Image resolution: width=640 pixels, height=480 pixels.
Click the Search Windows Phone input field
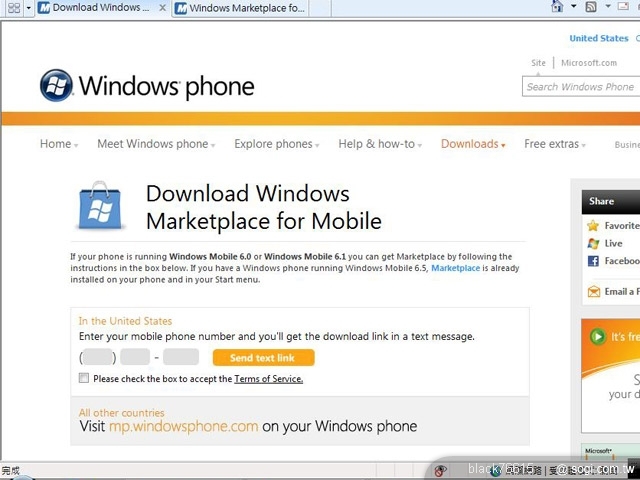pos(581,87)
